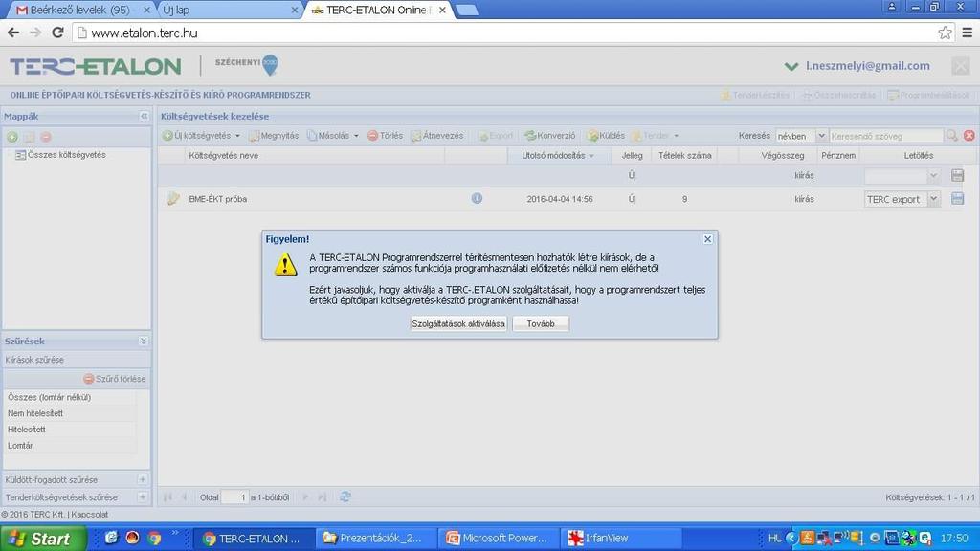
Task: Click the save icon in the empty top row
Action: tap(957, 176)
